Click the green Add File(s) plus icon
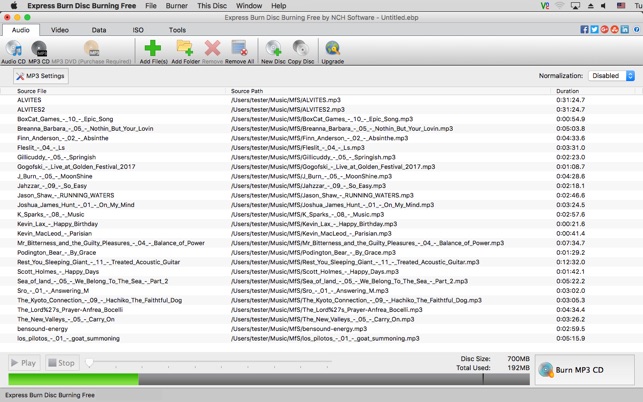643x402 pixels. pyautogui.click(x=153, y=48)
